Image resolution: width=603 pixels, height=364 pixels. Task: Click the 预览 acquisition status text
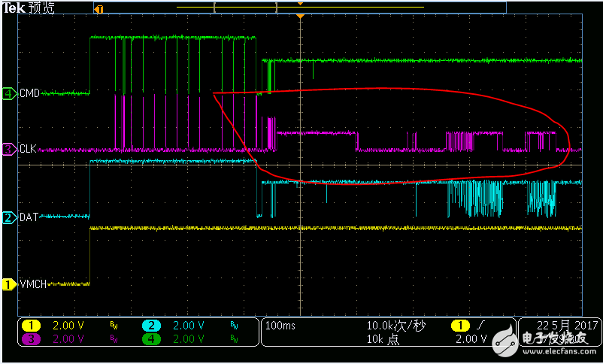click(x=42, y=8)
